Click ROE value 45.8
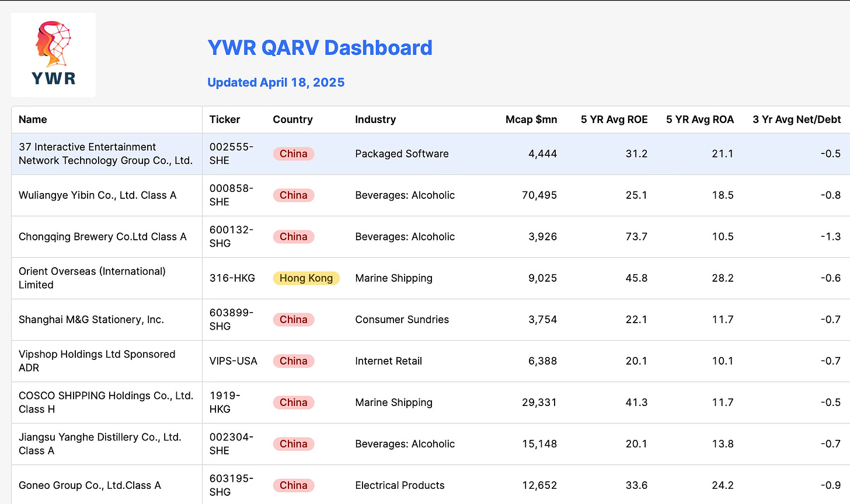The image size is (850, 504). [636, 278]
